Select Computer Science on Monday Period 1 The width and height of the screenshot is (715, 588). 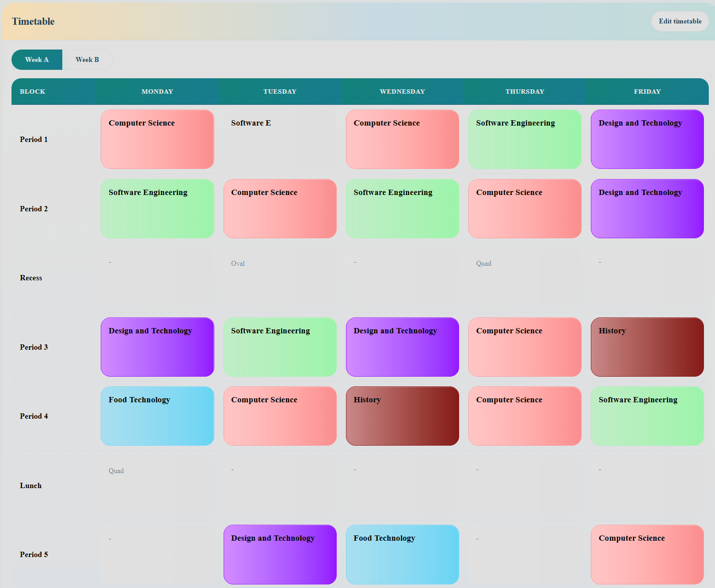pos(157,139)
